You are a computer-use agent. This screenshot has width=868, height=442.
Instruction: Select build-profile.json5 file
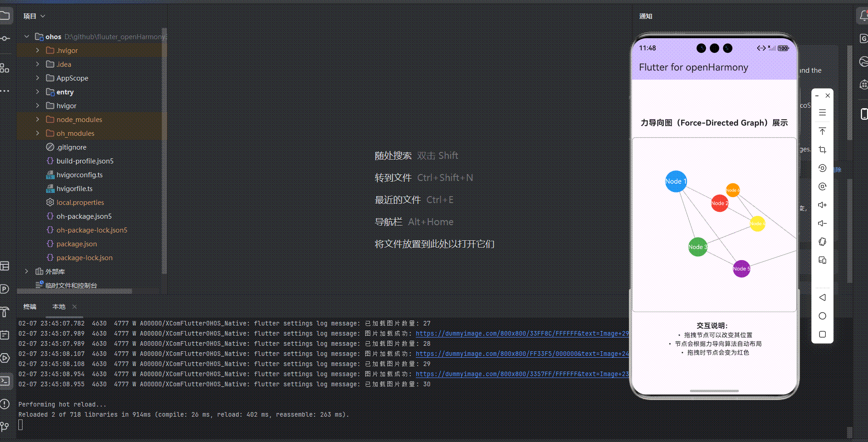[85, 161]
